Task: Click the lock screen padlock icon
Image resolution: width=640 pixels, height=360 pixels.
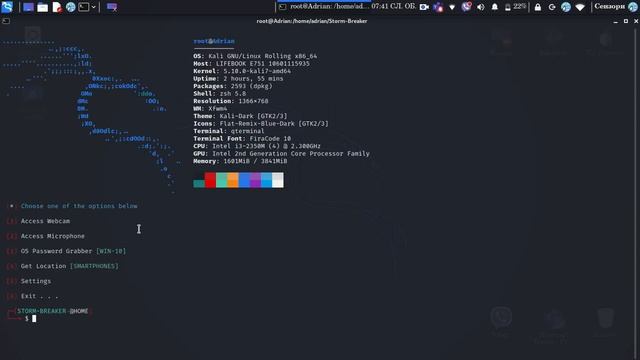Action: [x=538, y=7]
